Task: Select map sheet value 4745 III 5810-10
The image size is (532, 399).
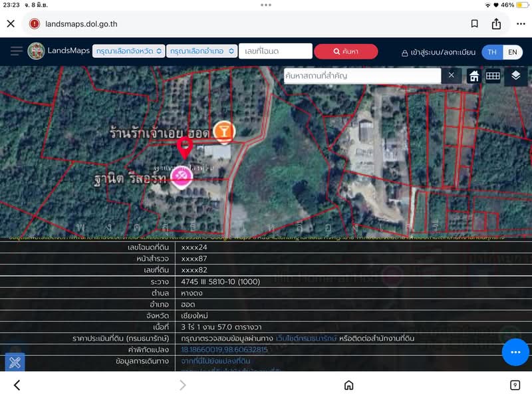Action: [x=221, y=281]
